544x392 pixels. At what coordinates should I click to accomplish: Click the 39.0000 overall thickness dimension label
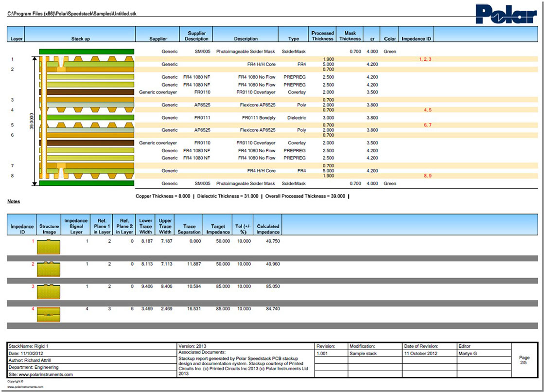(x=31, y=121)
